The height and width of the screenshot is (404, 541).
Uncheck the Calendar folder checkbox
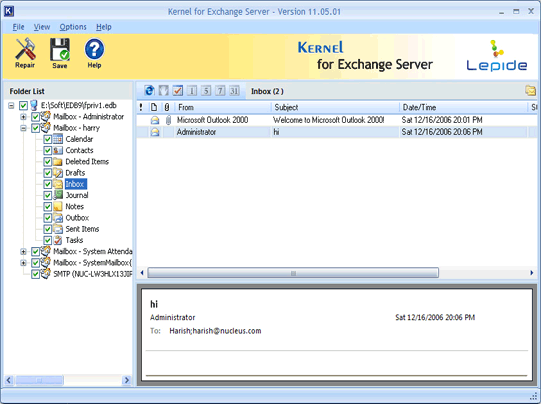[48, 139]
